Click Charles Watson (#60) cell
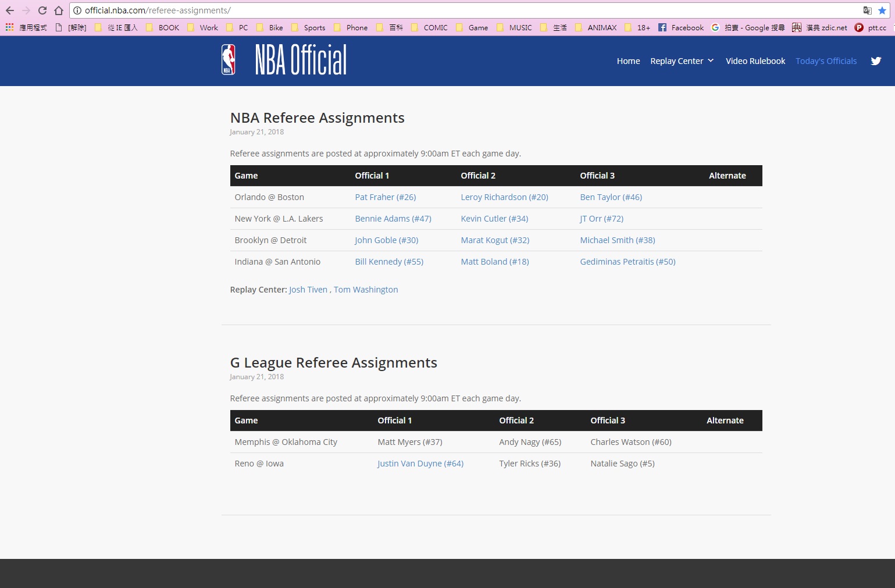Screen dimensions: 895x588 631,442
